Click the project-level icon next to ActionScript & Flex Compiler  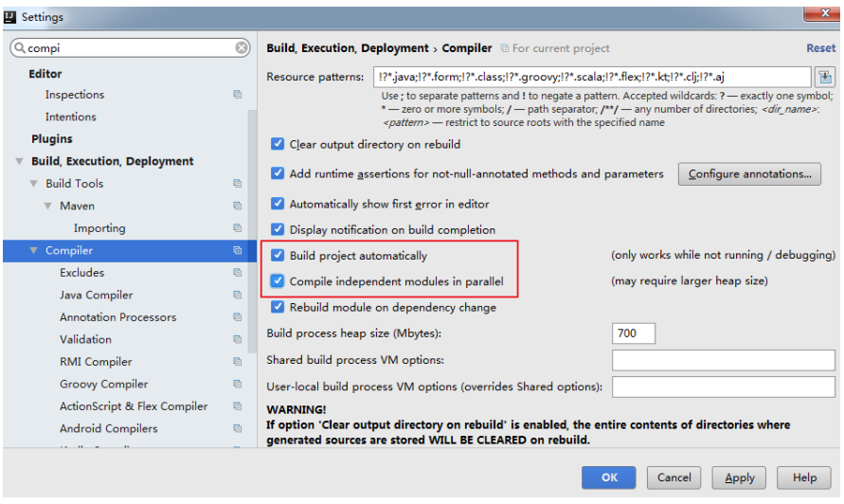tap(237, 406)
